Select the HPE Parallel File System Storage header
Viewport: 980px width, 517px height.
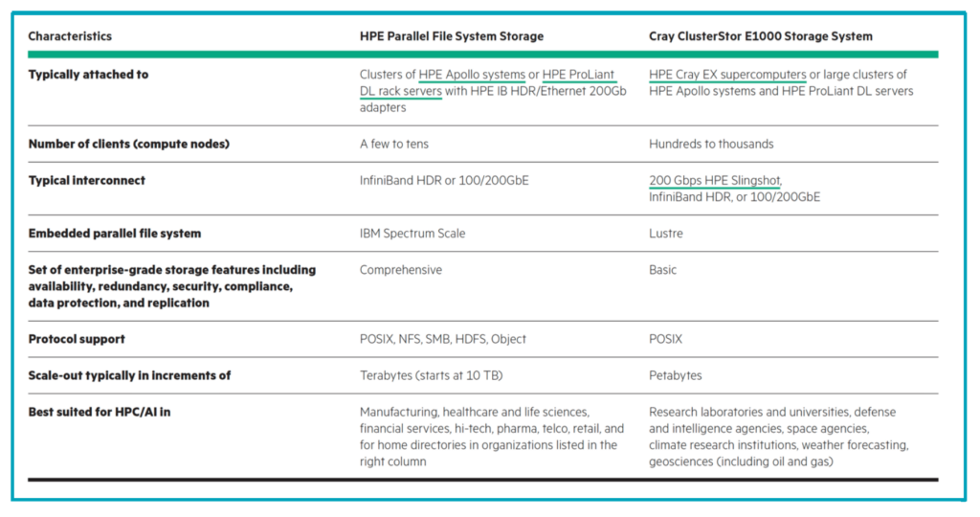452,36
